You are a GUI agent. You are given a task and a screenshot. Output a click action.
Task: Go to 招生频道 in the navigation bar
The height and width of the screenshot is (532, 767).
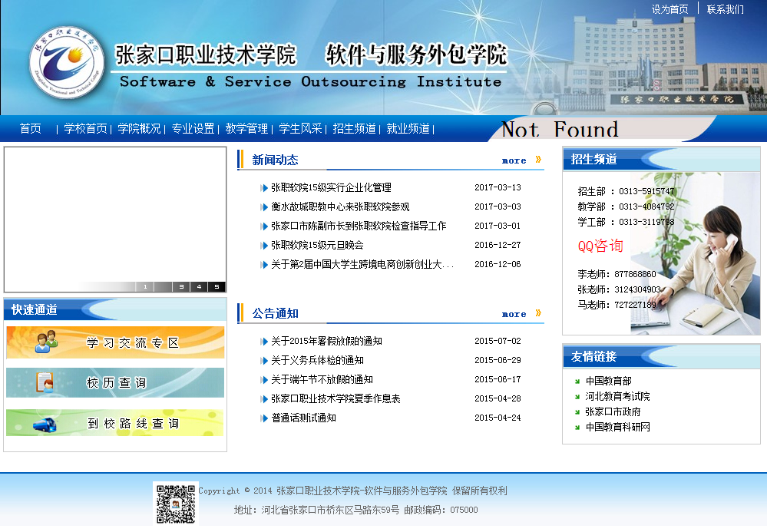click(354, 129)
